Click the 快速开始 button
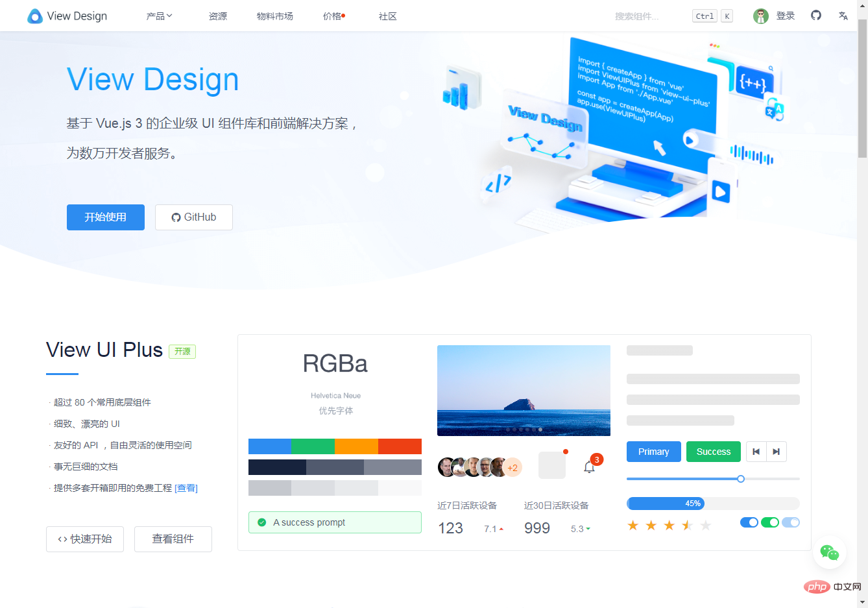The height and width of the screenshot is (608, 868). (x=85, y=539)
